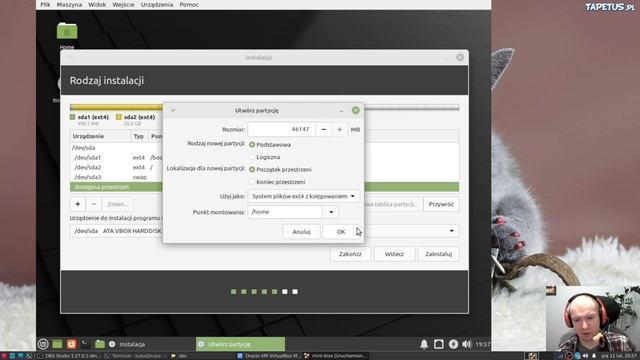Close the Instalacja window
Screen dimensions: 640x360
(x=460, y=58)
